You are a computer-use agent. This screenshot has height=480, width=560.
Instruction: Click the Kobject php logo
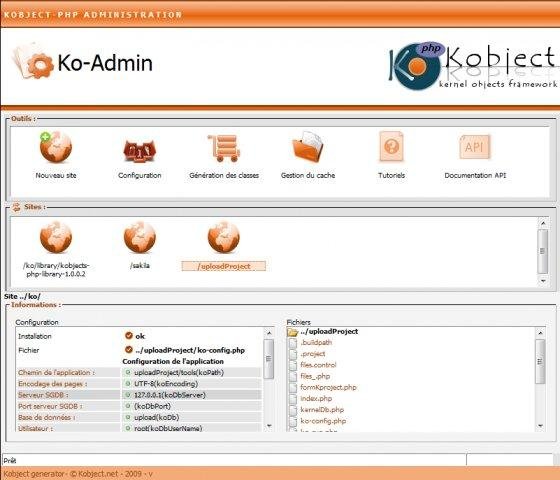pos(417,66)
